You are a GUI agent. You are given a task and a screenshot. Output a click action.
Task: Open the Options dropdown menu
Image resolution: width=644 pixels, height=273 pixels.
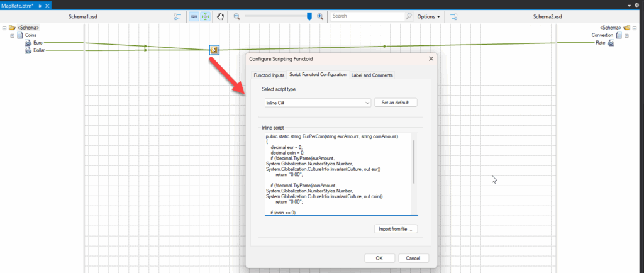pos(428,16)
